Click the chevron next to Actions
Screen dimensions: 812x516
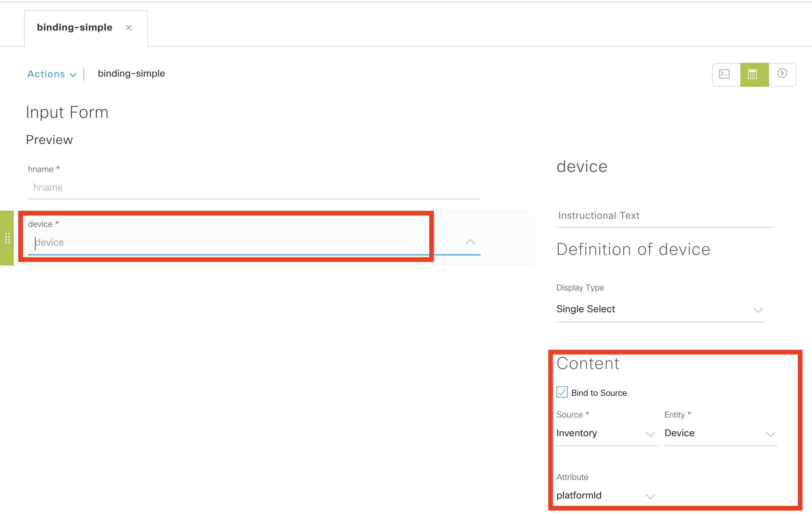coord(73,75)
